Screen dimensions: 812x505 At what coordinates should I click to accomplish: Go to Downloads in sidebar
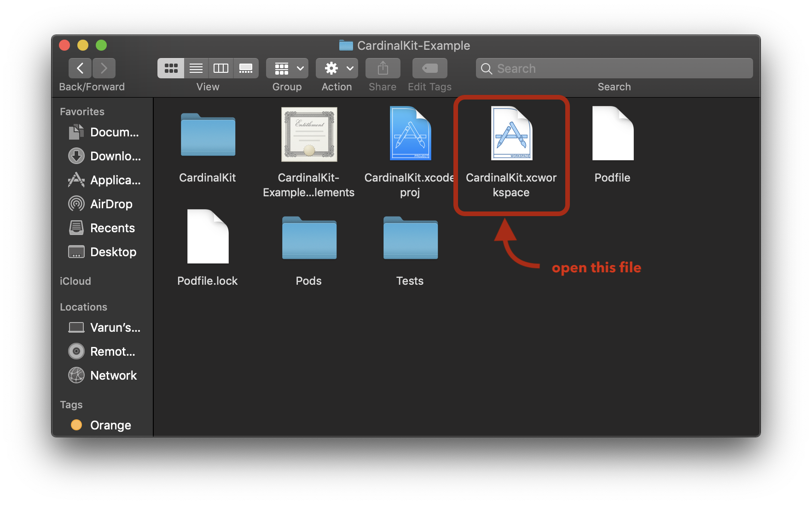115,156
